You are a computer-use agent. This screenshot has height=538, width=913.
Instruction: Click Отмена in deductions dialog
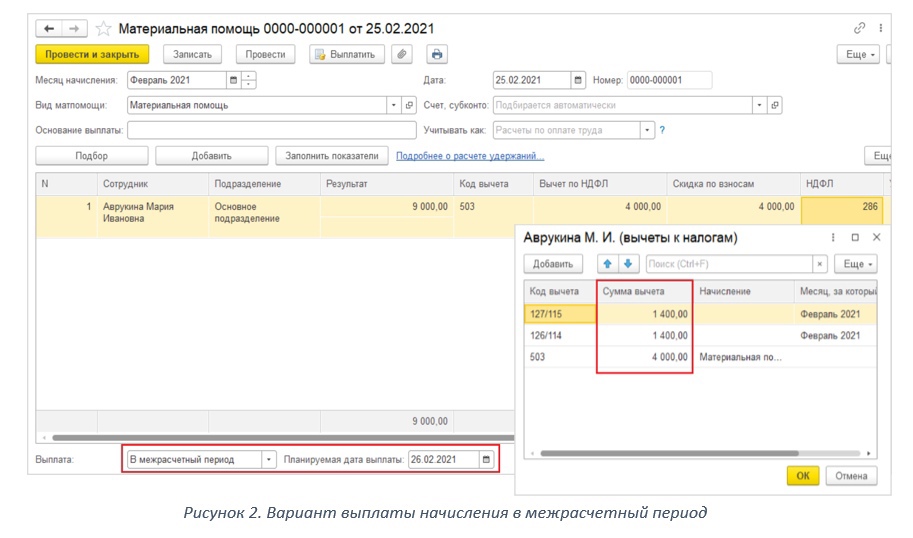(x=851, y=476)
